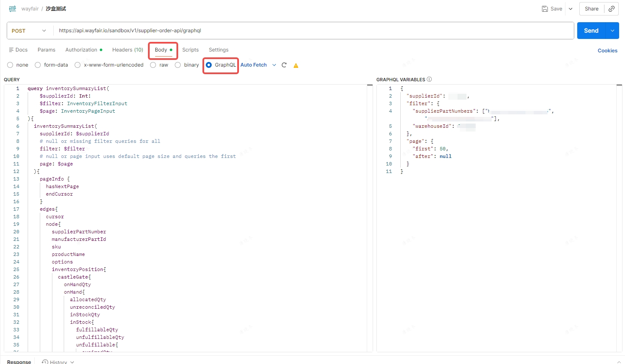Click the Docs icon in request tabs

[x=11, y=50]
